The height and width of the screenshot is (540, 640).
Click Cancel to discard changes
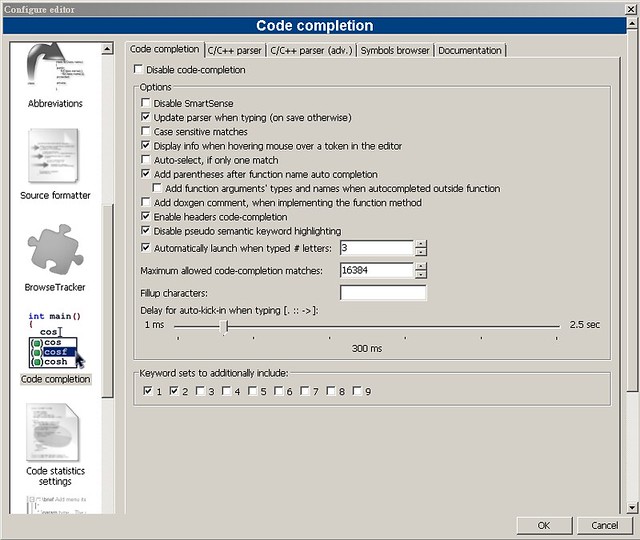click(x=604, y=525)
